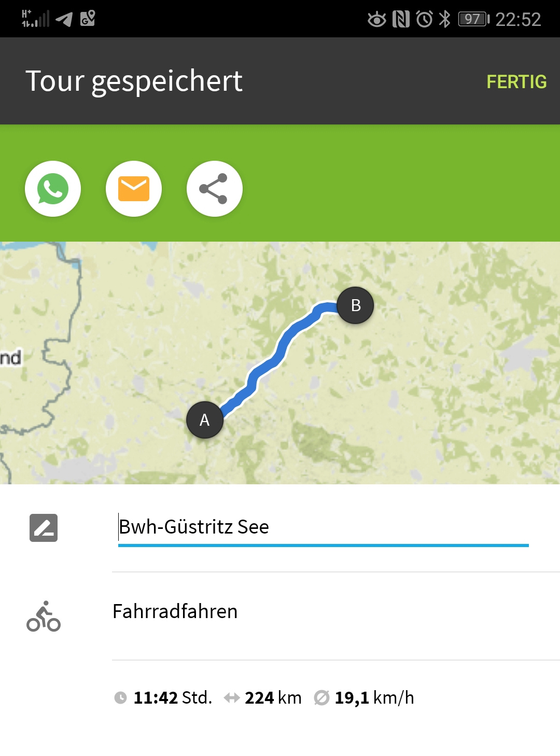The image size is (560, 756).
Task: Tap the clock duration icon
Action: click(x=120, y=698)
